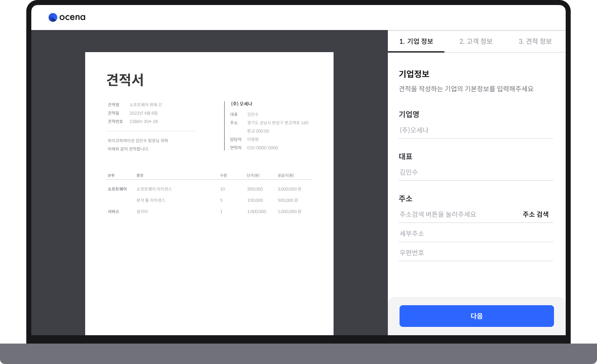Switch to the 2. 고객 정보 tab
The width and height of the screenshot is (597, 364).
coord(476,41)
